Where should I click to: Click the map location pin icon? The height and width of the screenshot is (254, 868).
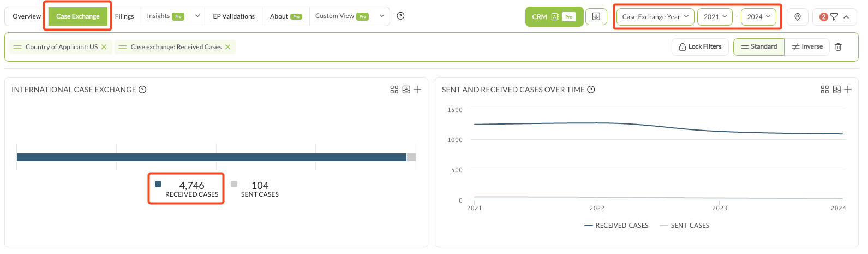[x=798, y=17]
